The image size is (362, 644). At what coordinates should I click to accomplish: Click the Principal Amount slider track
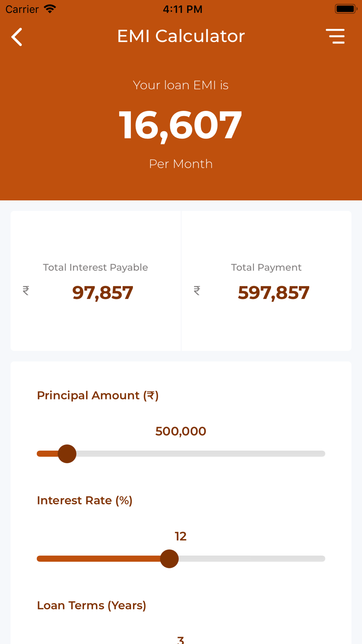pyautogui.click(x=181, y=453)
